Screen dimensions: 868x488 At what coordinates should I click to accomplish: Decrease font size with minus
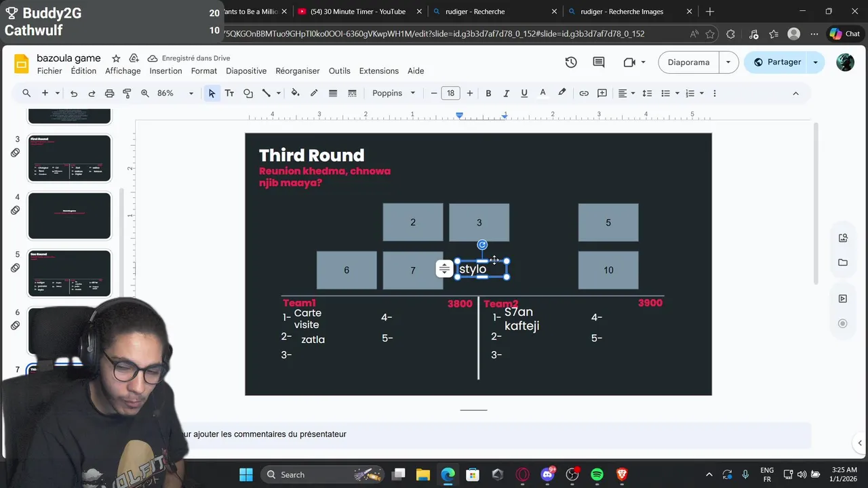[434, 93]
